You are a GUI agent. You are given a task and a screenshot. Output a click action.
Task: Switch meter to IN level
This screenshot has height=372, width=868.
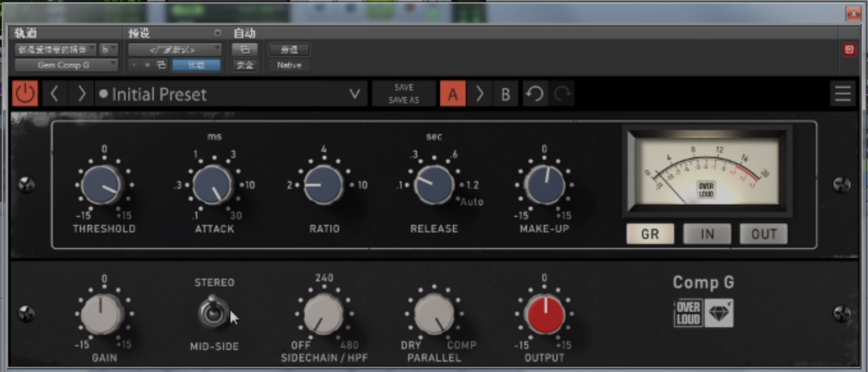[707, 234]
